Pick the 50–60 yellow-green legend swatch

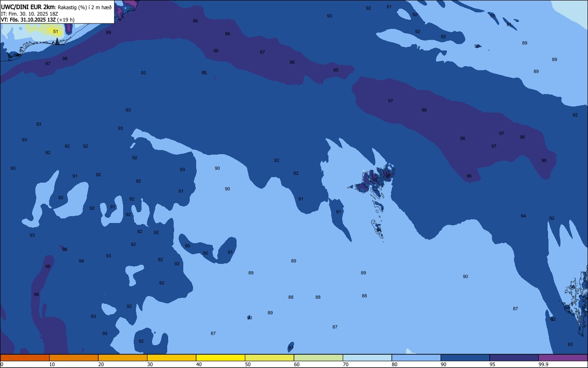coord(269,357)
